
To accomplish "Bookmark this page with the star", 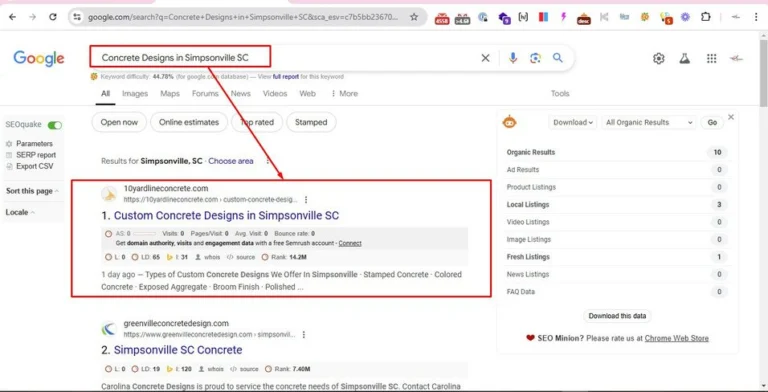I will [414, 17].
